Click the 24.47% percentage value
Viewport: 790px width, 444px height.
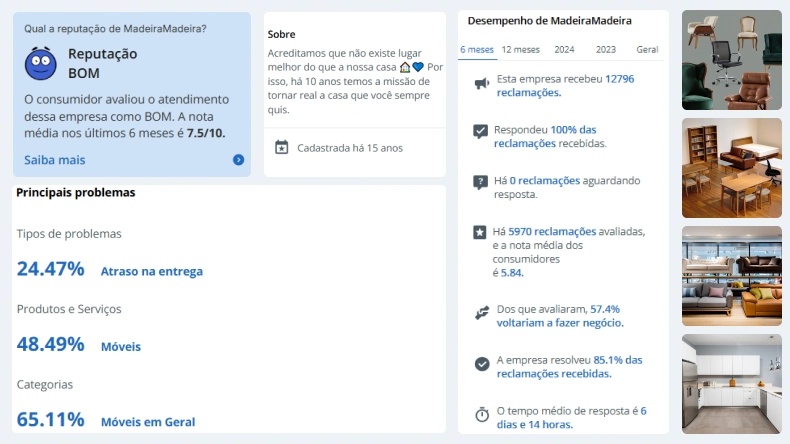pos(50,269)
